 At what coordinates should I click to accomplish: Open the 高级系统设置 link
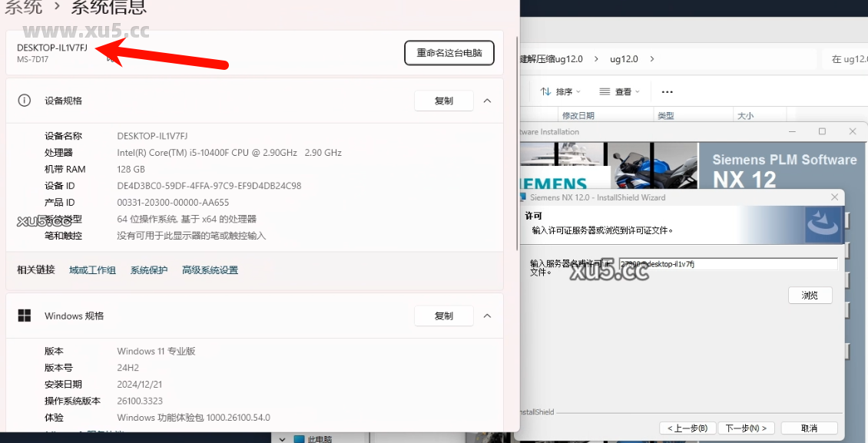tap(210, 269)
